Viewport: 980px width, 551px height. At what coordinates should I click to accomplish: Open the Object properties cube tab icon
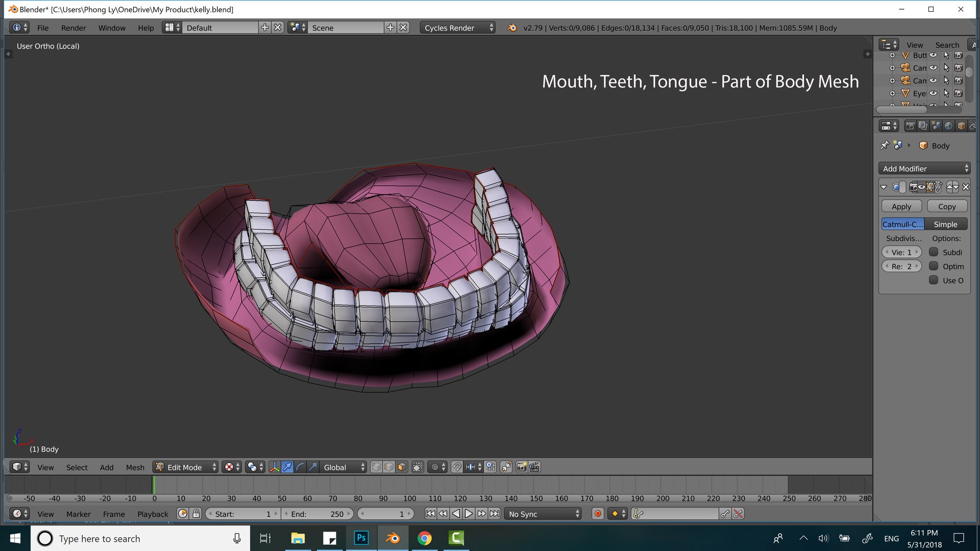tap(961, 126)
